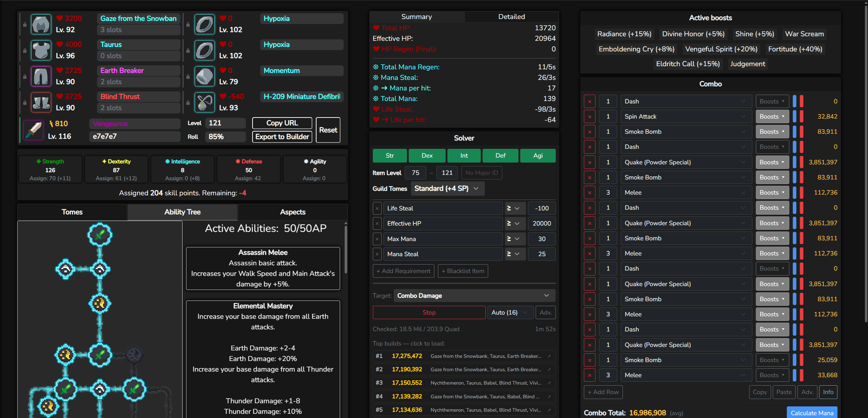Click the lock icon beside the helmet slot
Viewport: 868px width, 418px height.
(25, 25)
